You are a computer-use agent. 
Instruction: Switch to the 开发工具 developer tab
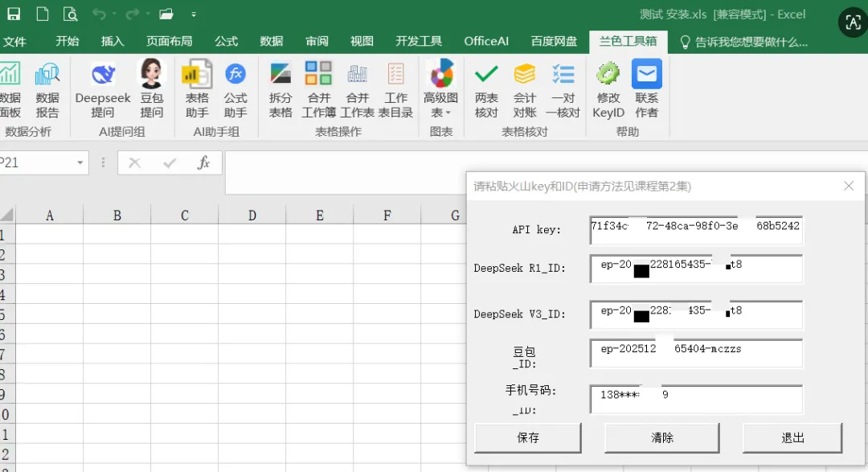419,42
